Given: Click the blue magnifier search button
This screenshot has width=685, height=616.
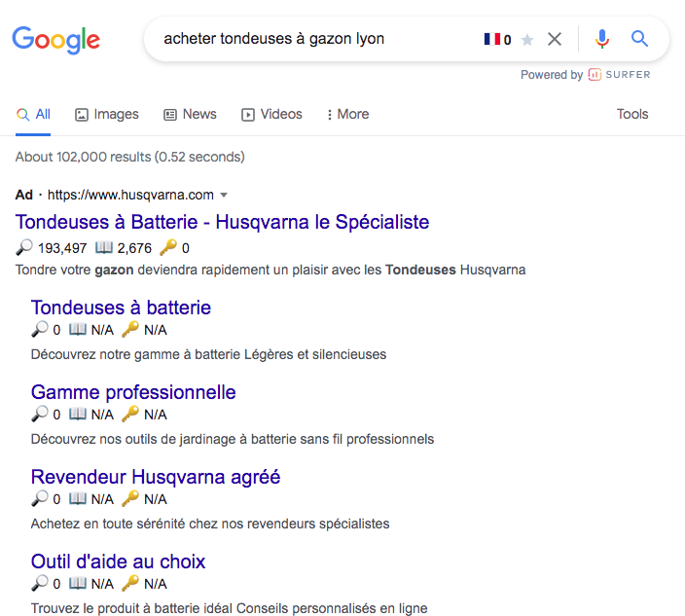Looking at the screenshot, I should pos(639,39).
